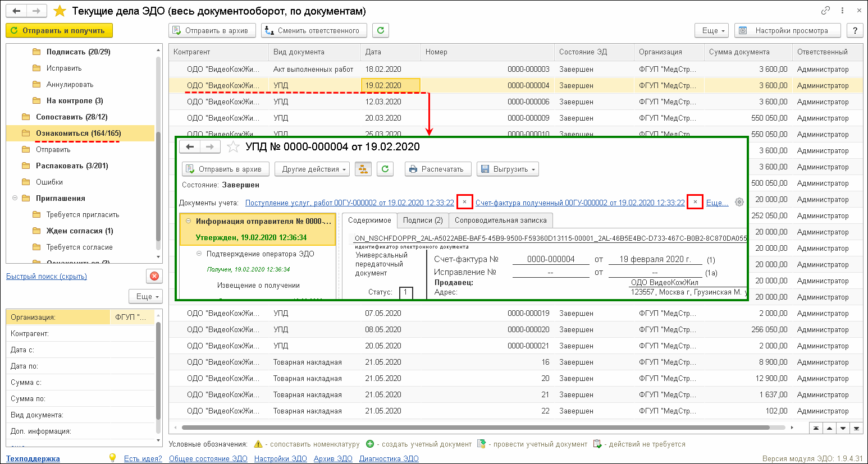Clear quick search with red X button
The image size is (868, 464).
click(x=154, y=276)
